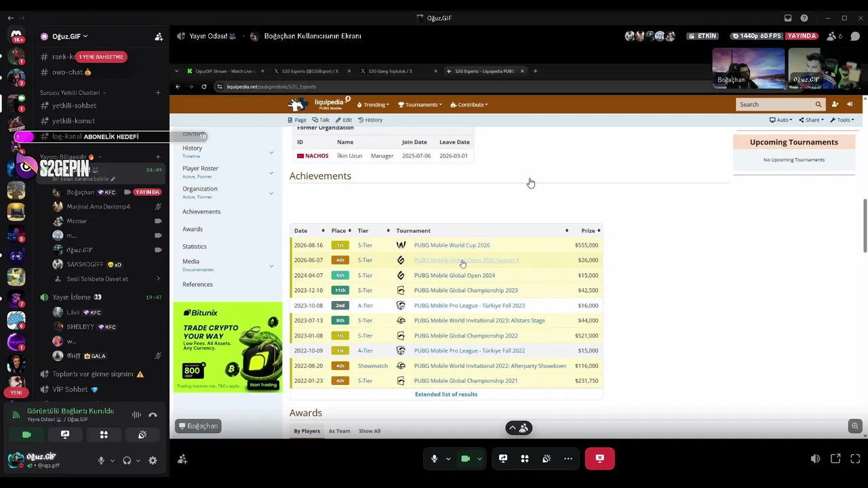Open the soundboard in the voice panel
This screenshot has height=488, width=868.
point(142,434)
